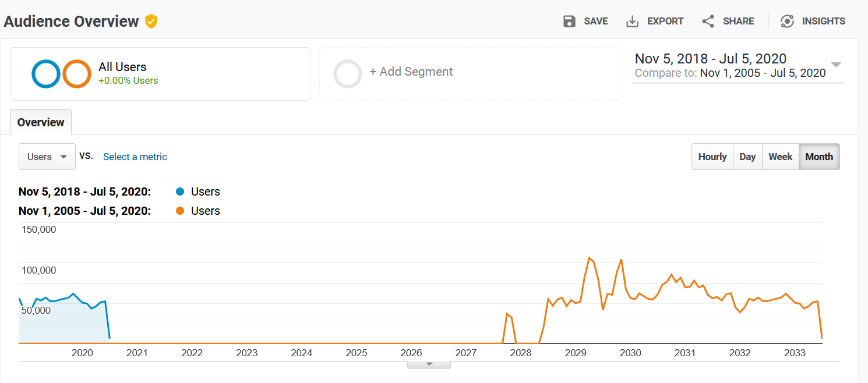Select the Month granularity button
The height and width of the screenshot is (383, 868).
click(x=819, y=157)
